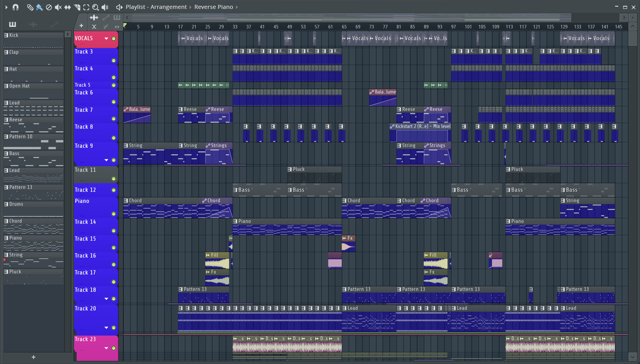Select the Playback speaker tool
The width and height of the screenshot is (640, 364).
(105, 7)
